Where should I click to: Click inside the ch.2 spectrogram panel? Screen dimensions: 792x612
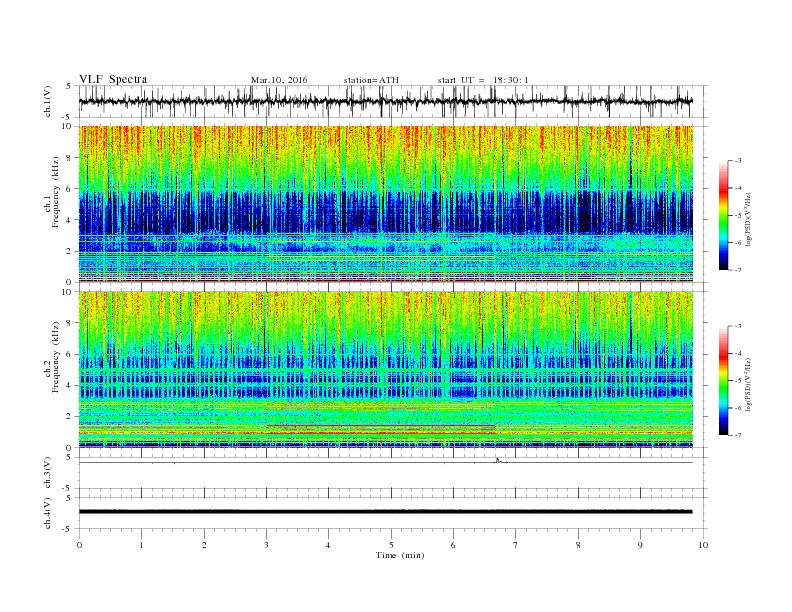pos(386,370)
